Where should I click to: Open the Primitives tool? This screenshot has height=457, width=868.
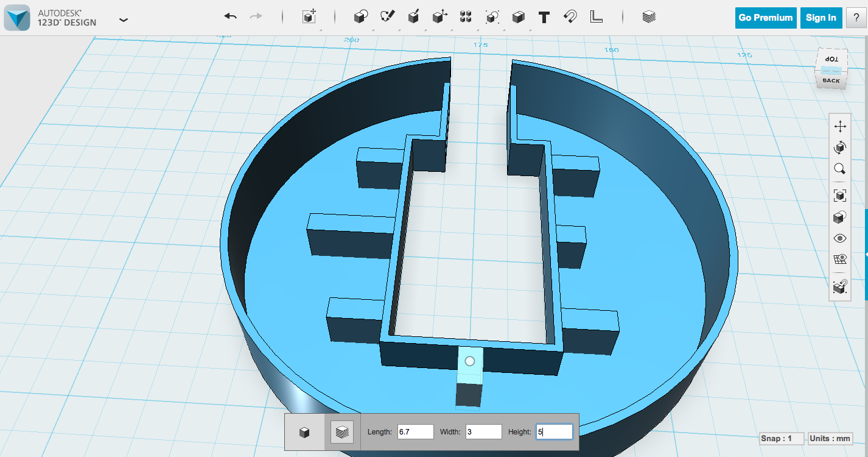pos(360,16)
